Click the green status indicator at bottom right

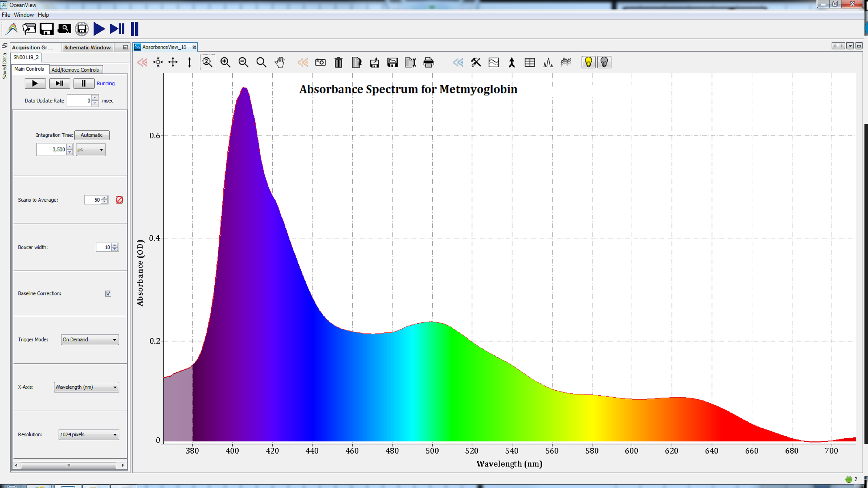(848, 479)
